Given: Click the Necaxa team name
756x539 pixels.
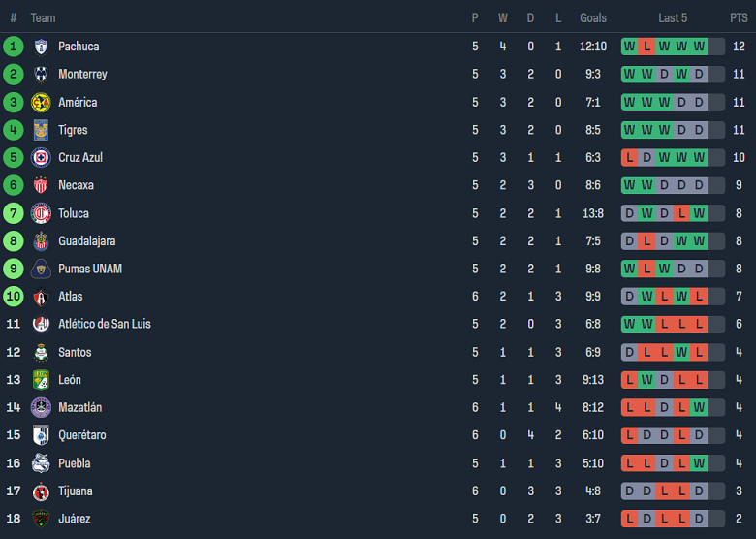Looking at the screenshot, I should click(76, 185).
